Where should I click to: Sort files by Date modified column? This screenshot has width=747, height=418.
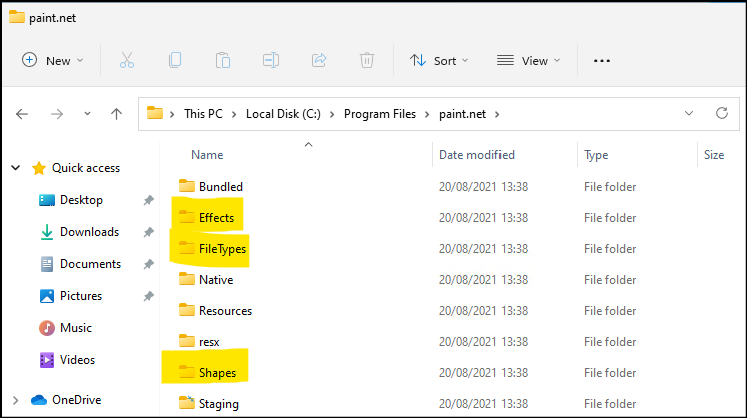tap(477, 155)
